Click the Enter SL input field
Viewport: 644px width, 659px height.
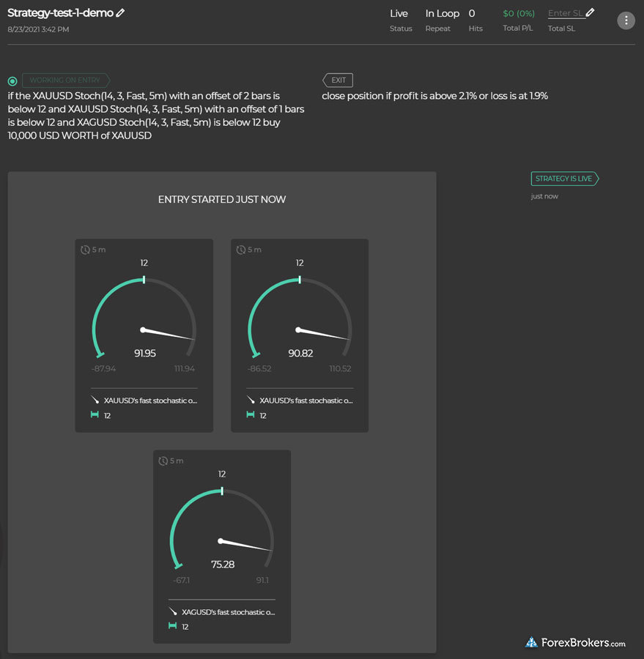click(x=565, y=13)
